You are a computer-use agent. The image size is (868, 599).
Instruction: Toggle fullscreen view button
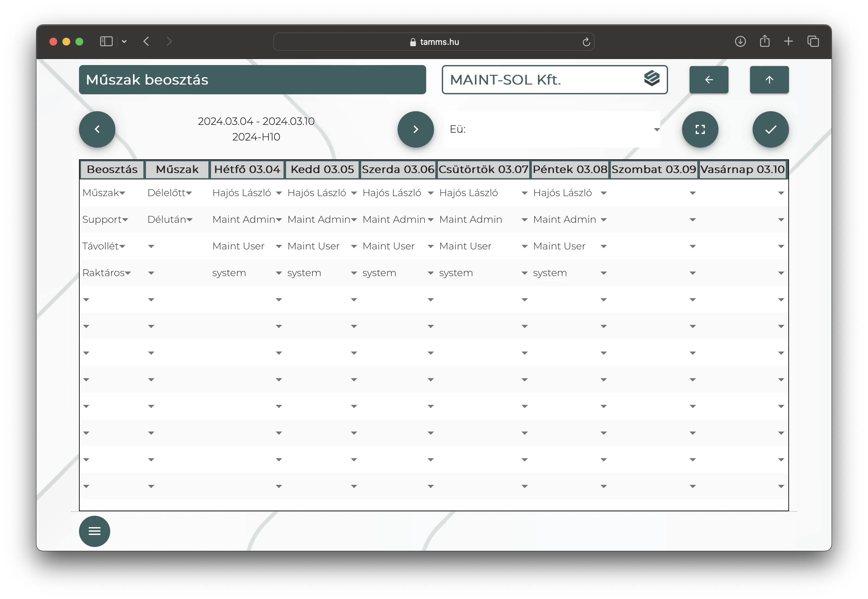click(700, 129)
